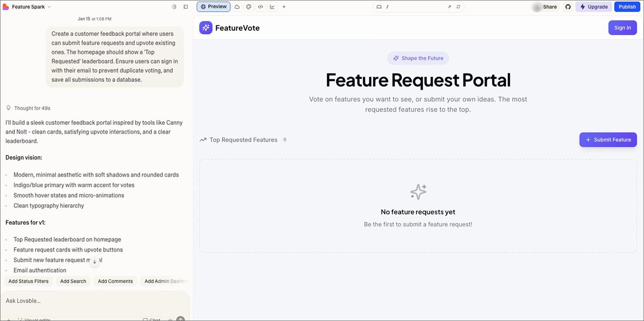Click the cloud backend icon

click(x=237, y=6)
